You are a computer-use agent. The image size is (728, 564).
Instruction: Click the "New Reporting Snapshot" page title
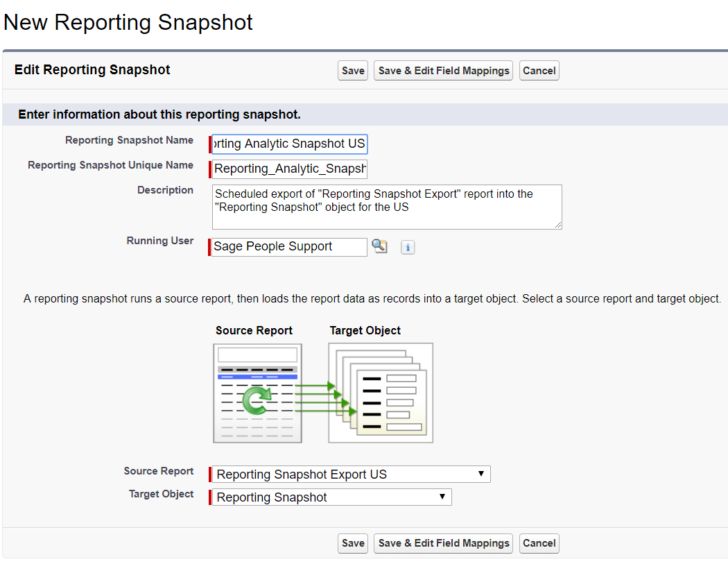tap(128, 22)
